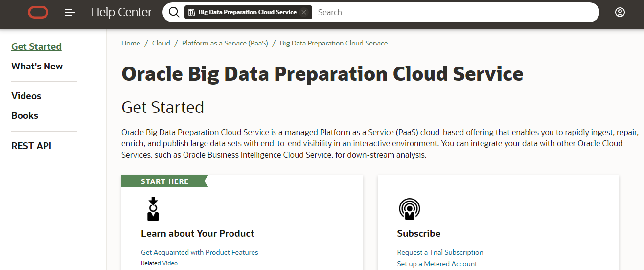Type in the Search input field
The height and width of the screenshot is (270, 644).
click(455, 12)
